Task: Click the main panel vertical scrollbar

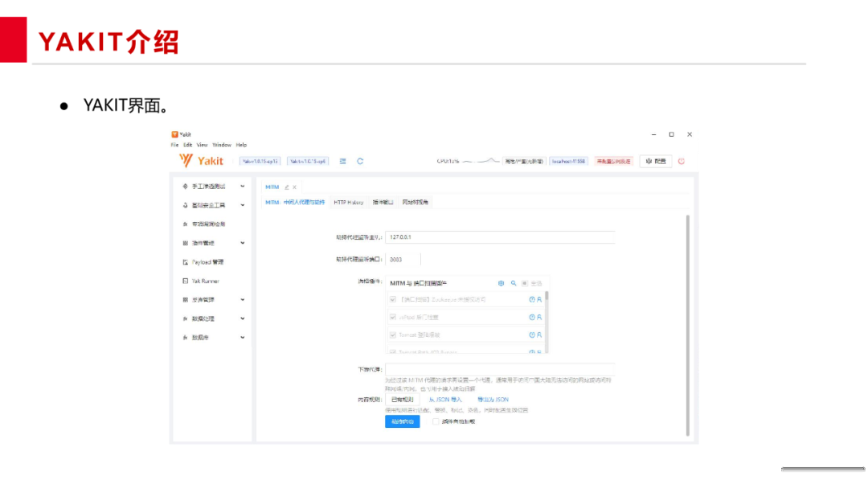Action: click(687, 325)
